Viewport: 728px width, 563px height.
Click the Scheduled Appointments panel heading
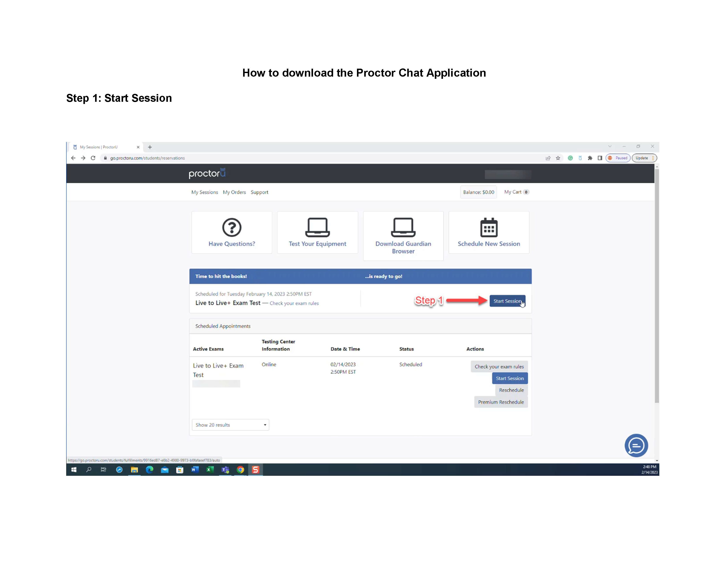point(223,326)
